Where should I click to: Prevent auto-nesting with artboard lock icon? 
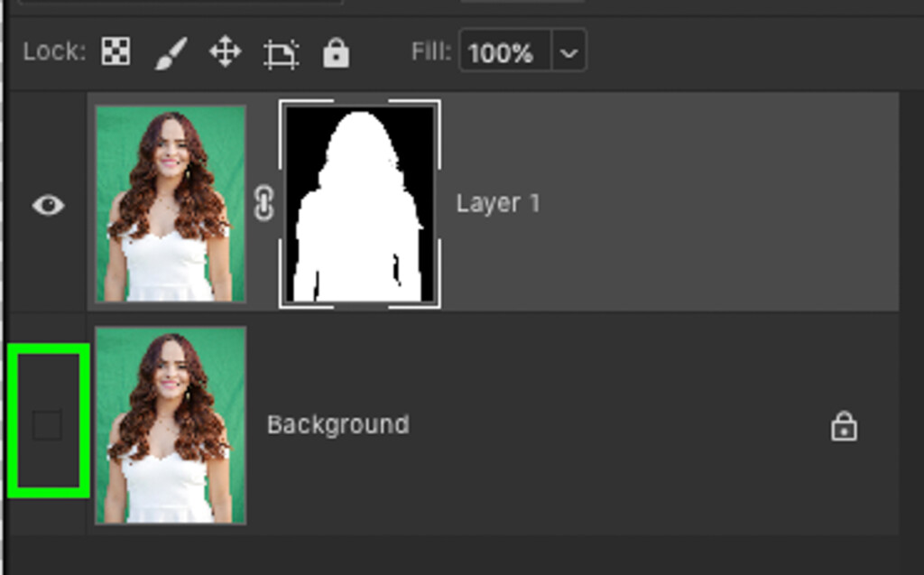coord(282,54)
